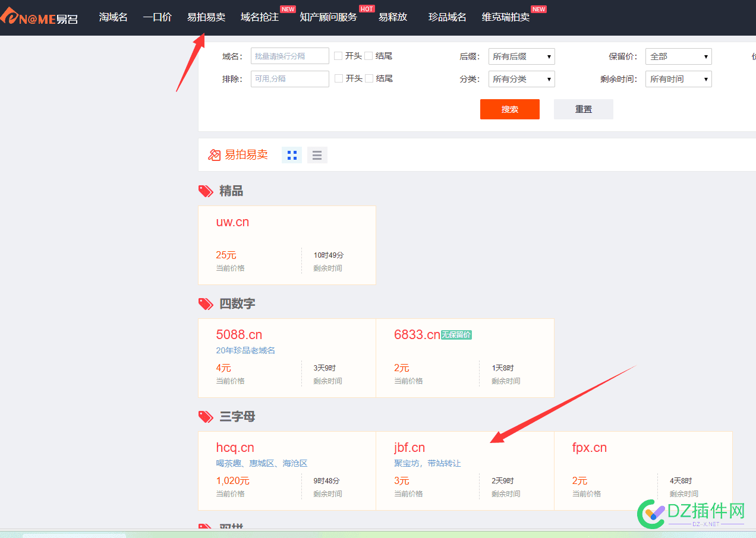
Task: Click the 精品 category tag icon
Action: [x=206, y=191]
